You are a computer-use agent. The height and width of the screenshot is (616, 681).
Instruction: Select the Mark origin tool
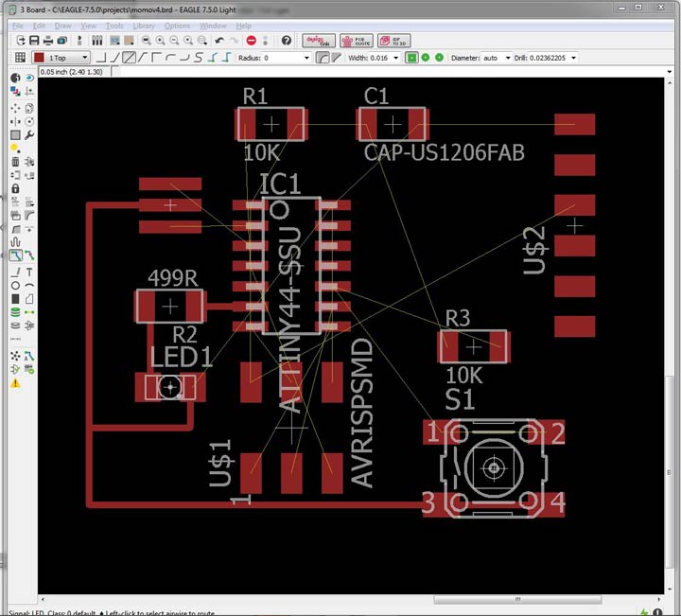(29, 91)
